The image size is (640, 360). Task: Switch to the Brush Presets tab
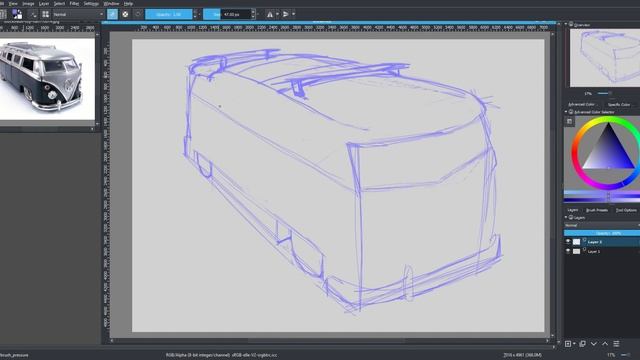click(597, 210)
